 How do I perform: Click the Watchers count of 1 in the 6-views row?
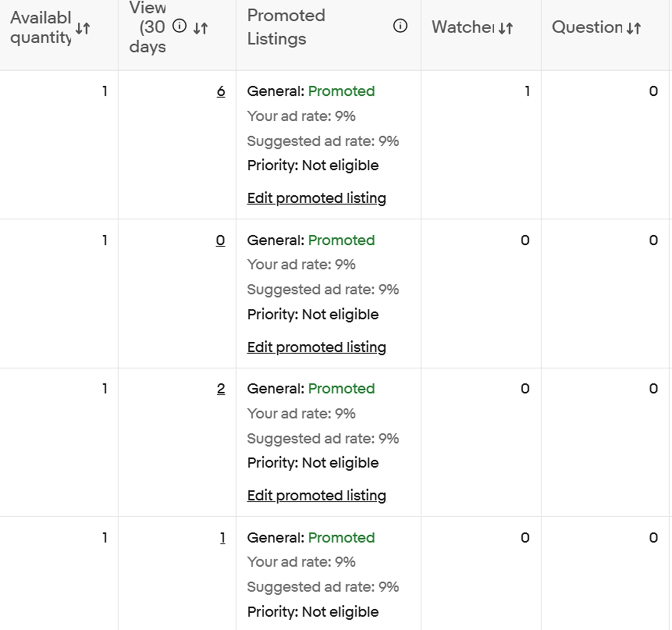click(x=527, y=91)
